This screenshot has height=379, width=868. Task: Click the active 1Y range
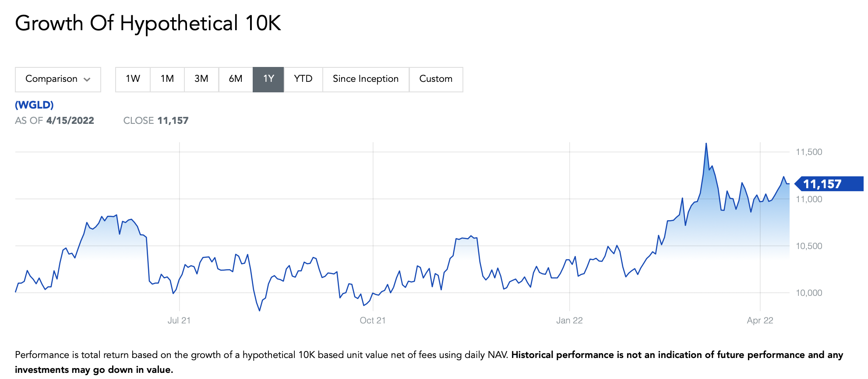(268, 79)
